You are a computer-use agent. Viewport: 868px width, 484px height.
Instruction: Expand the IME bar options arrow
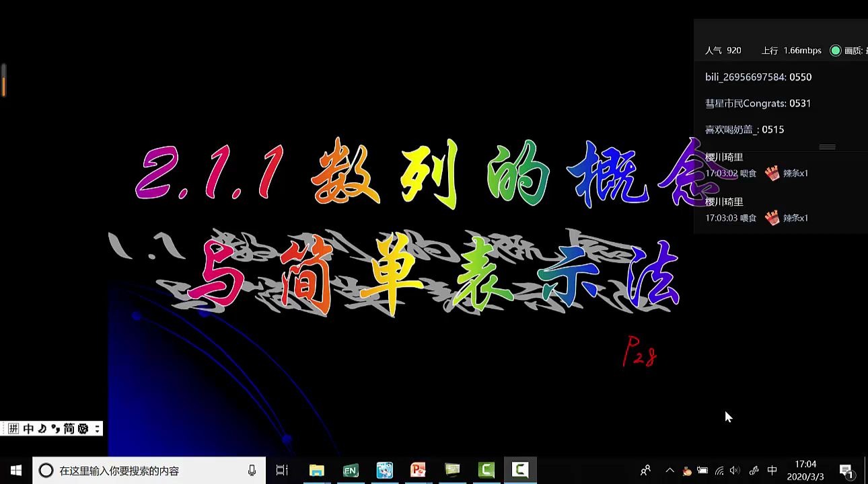point(97,429)
